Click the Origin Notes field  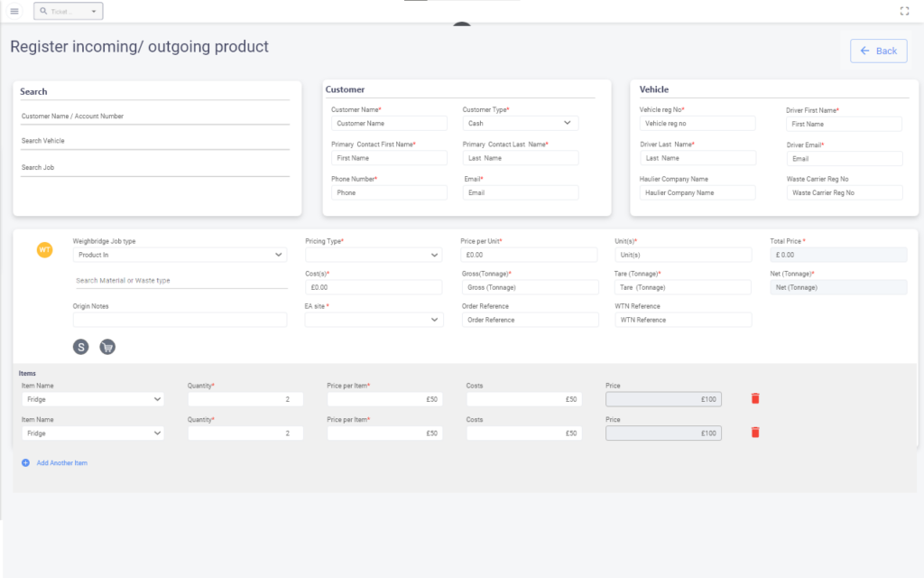tap(180, 319)
